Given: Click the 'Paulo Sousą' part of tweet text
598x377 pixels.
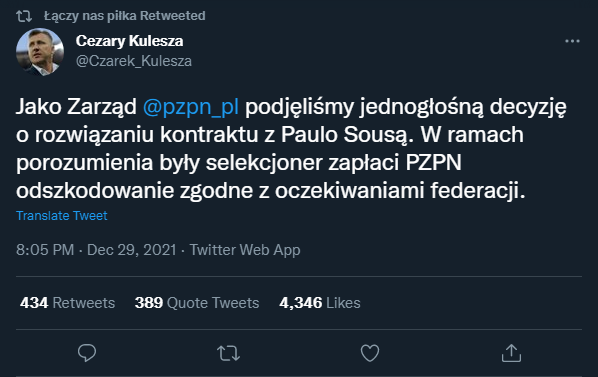Looking at the screenshot, I should click(x=347, y=135).
